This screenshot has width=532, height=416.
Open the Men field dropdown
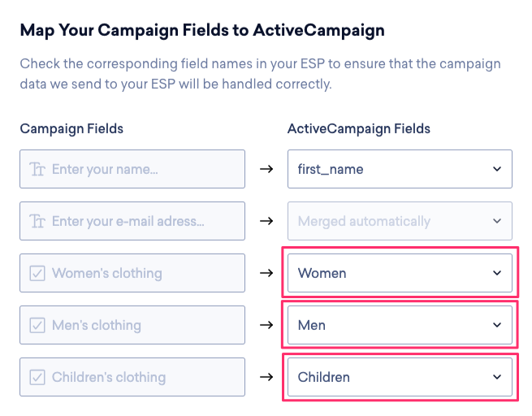[400, 325]
